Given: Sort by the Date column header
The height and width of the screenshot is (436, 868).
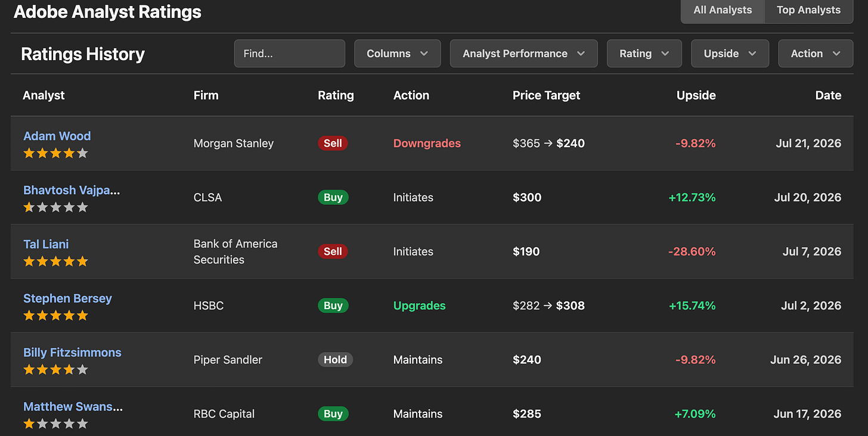Looking at the screenshot, I should (828, 95).
